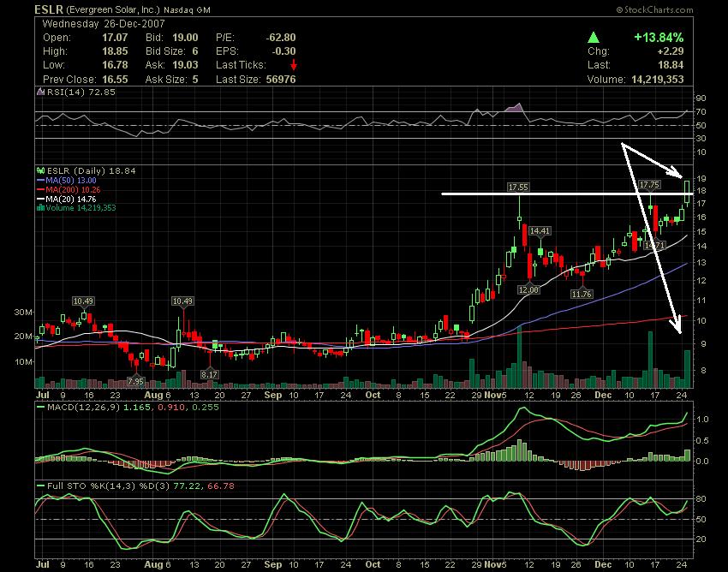Click the Last Size value 56976

pos(281,80)
